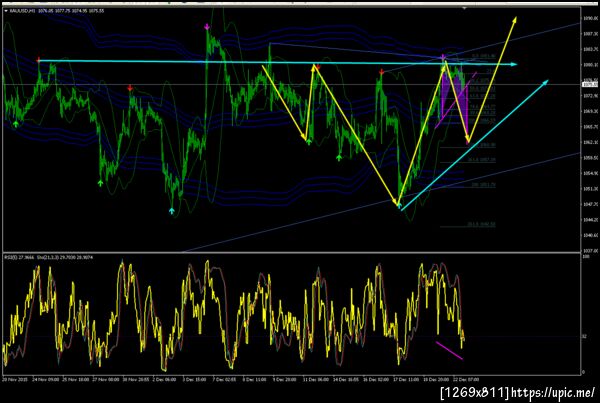The height and width of the screenshot is (403, 600).
Task: Select the RSI and Sto indicator label
Action: (x=48, y=258)
